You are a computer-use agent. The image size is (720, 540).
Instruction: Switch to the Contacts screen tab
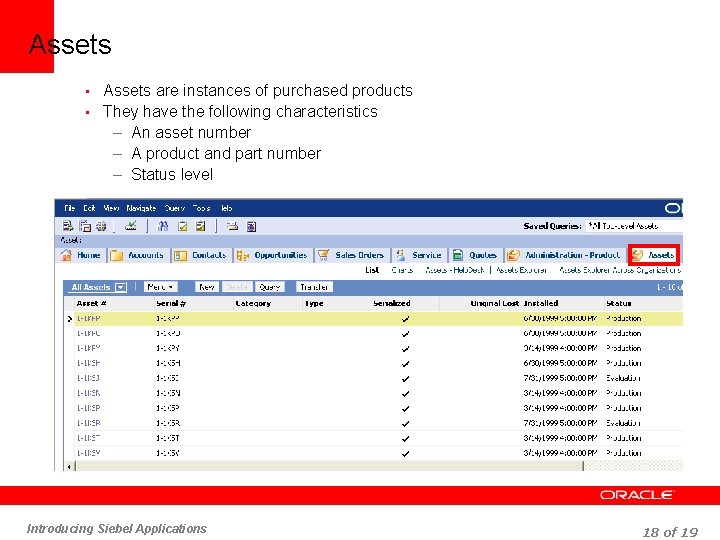tap(202, 255)
